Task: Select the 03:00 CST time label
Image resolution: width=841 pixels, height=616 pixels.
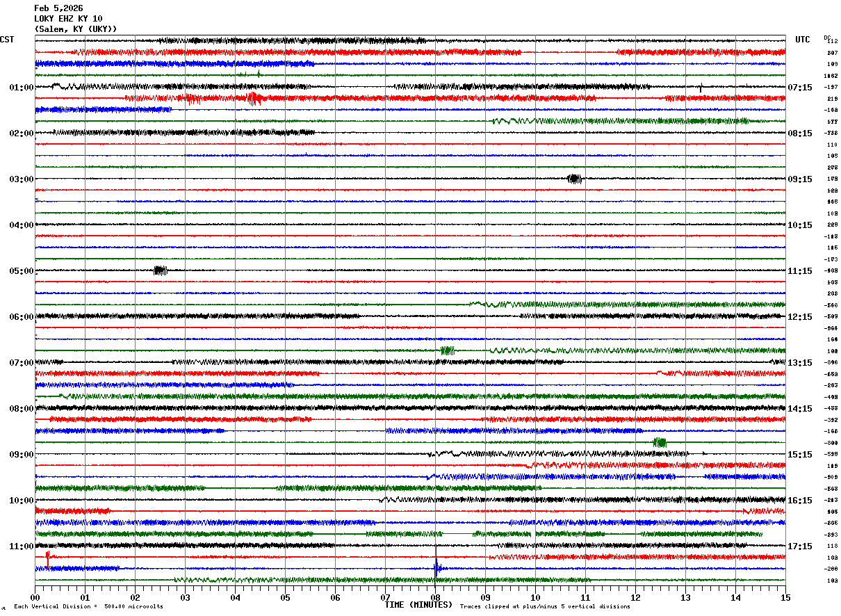Action: pos(22,179)
